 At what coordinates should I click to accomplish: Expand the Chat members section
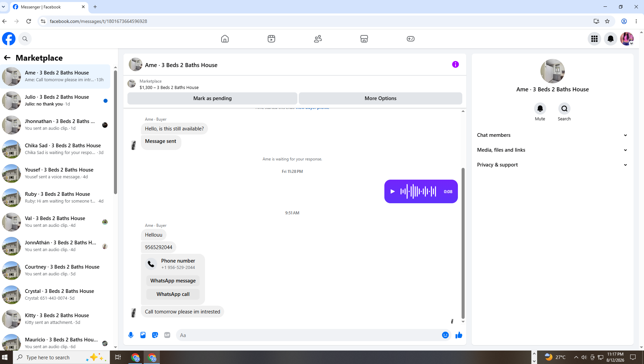click(x=552, y=135)
